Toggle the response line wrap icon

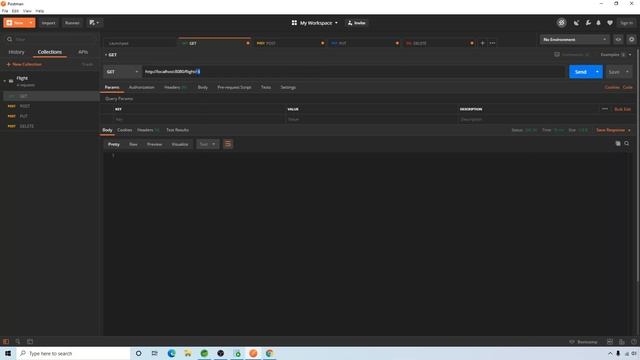(228, 144)
